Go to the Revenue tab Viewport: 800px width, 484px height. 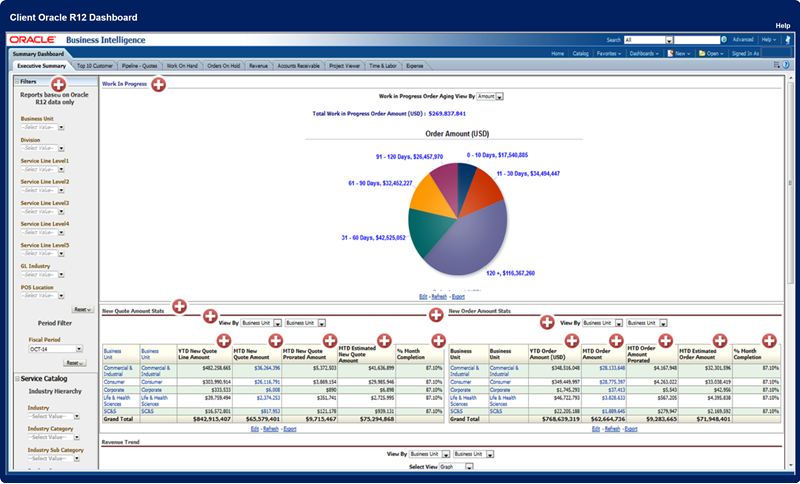point(258,66)
